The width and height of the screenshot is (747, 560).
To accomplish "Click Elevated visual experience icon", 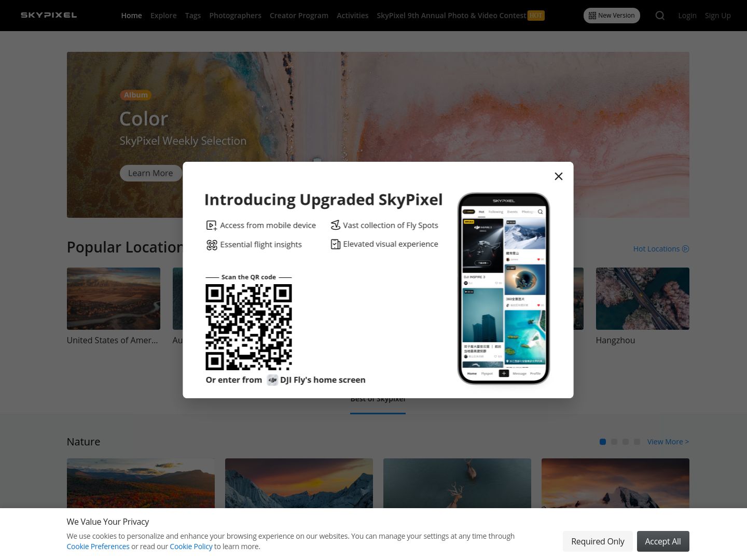I will [x=335, y=244].
